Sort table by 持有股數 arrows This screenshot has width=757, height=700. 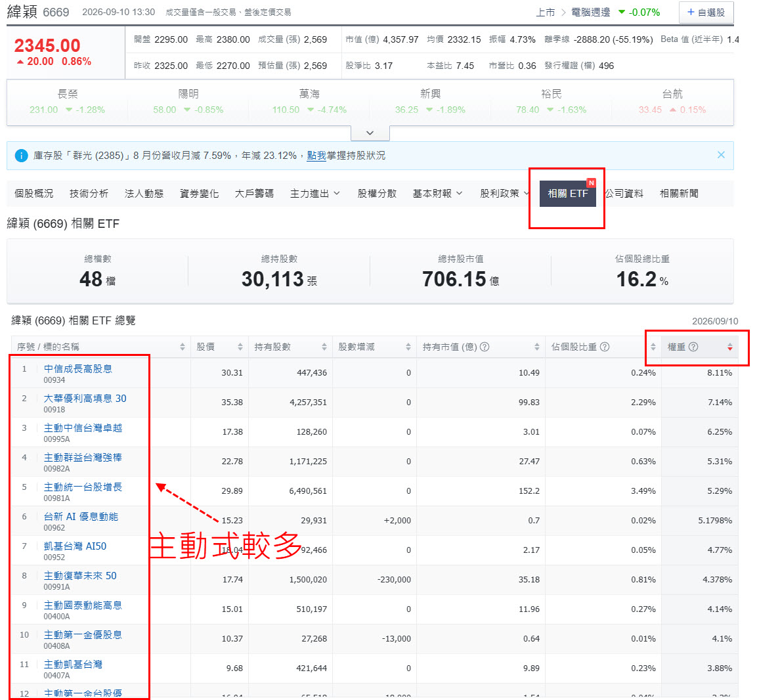pyautogui.click(x=324, y=347)
